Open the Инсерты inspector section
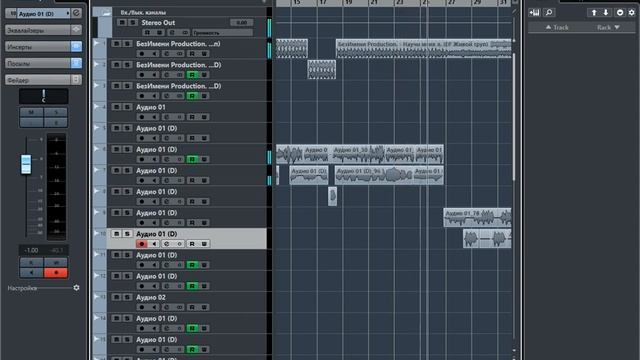The image size is (640, 360). tap(38, 47)
